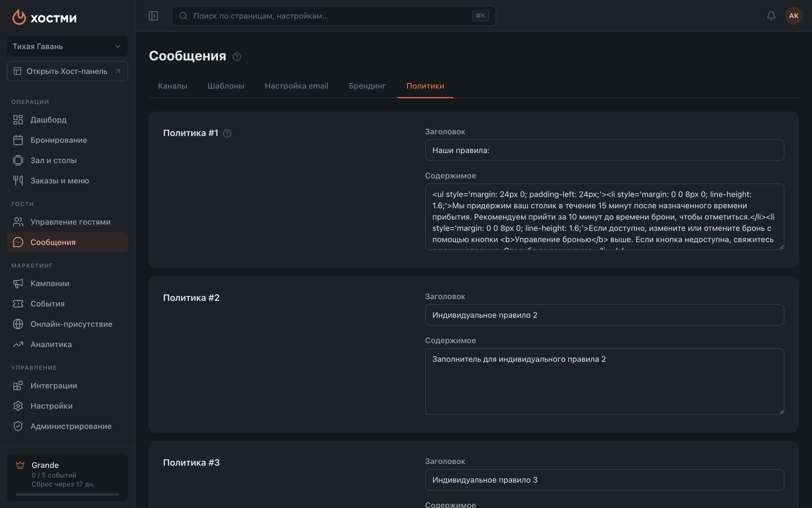Viewport: 812px width, 508px height.
Task: Click the Кампании megaphone icon
Action: [18, 283]
